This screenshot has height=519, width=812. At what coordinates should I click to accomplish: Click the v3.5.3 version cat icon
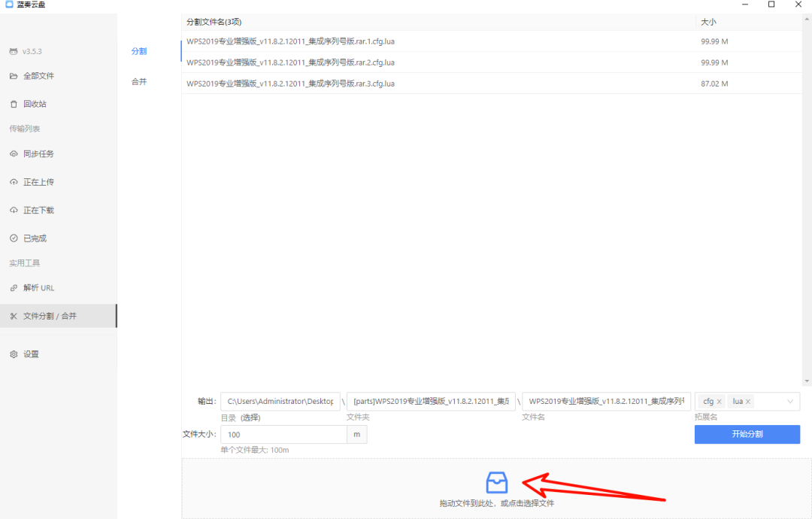point(14,51)
